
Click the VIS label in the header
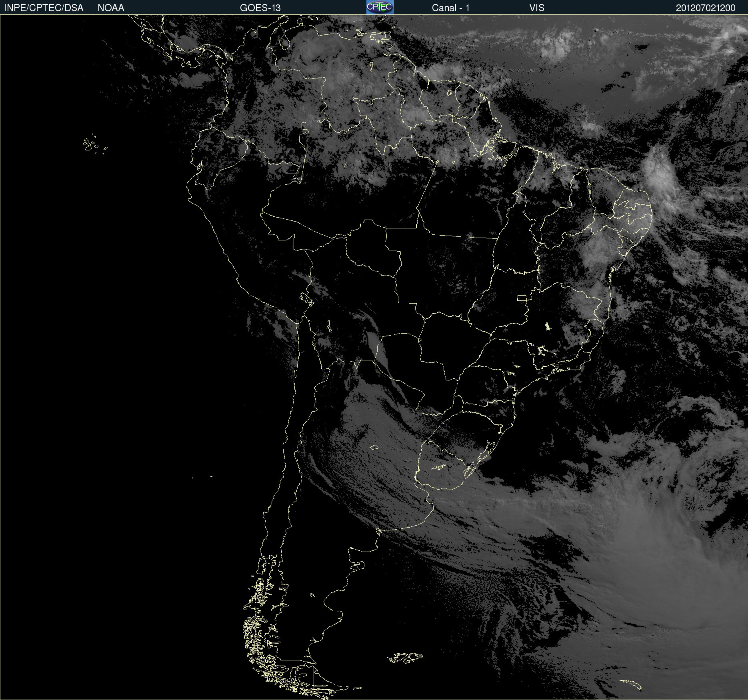(x=537, y=8)
